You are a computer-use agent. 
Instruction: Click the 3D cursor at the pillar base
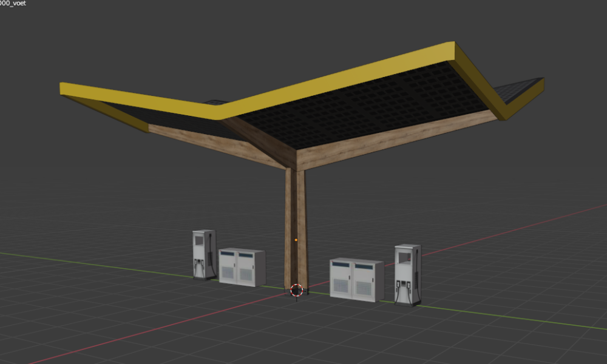pyautogui.click(x=296, y=290)
